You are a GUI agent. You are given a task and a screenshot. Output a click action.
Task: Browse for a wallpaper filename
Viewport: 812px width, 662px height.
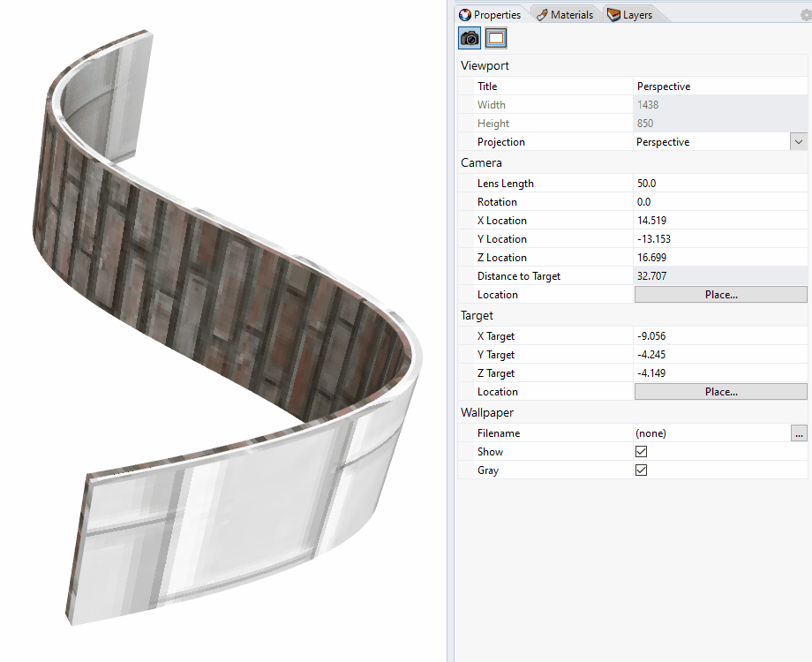point(800,433)
